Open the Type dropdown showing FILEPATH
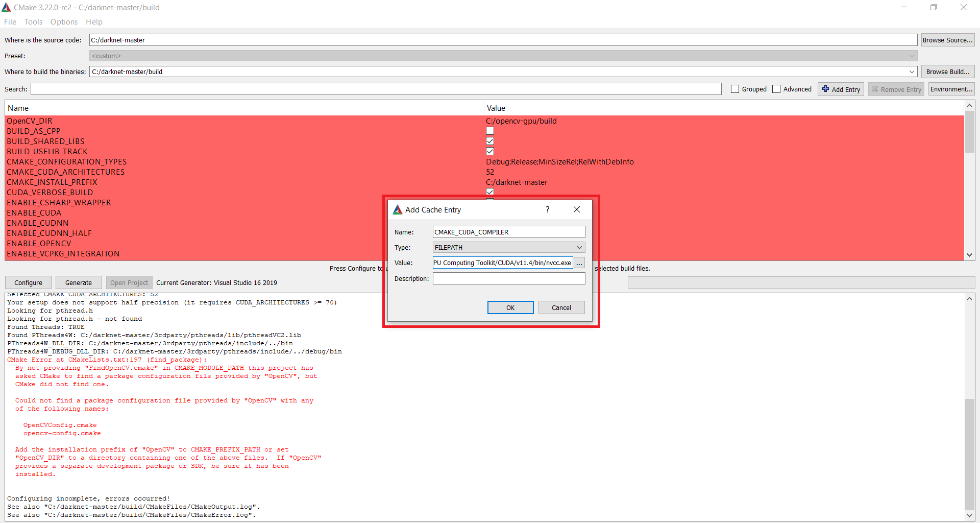This screenshot has height=523, width=980. tap(579, 247)
